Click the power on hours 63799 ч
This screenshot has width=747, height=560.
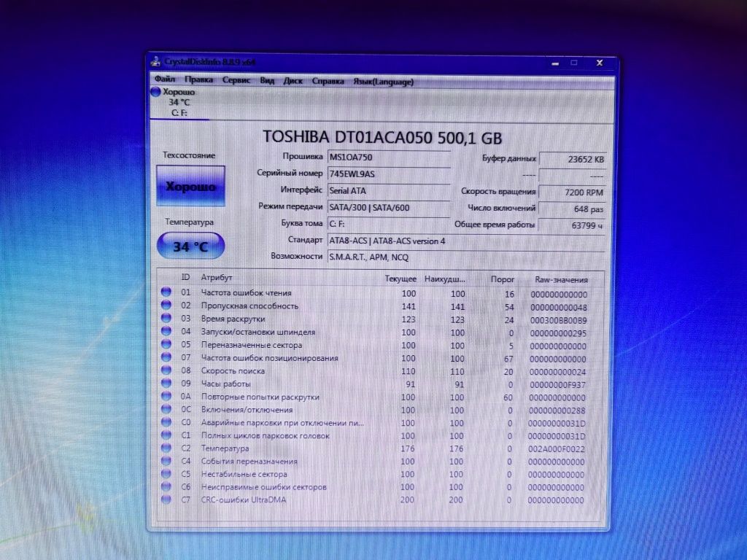click(572, 225)
